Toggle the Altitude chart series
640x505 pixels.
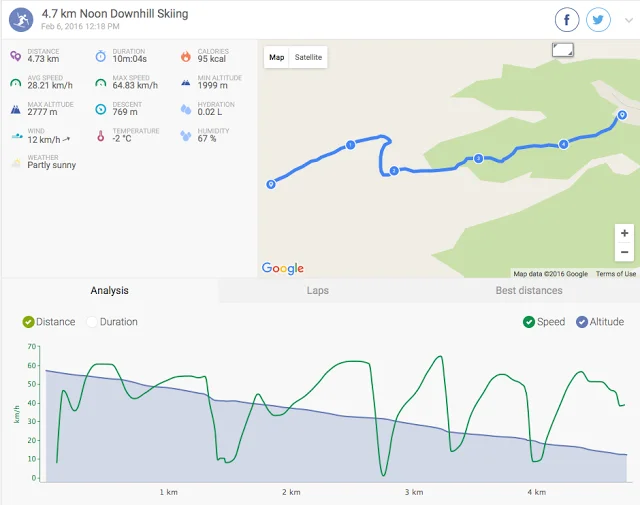(x=581, y=322)
